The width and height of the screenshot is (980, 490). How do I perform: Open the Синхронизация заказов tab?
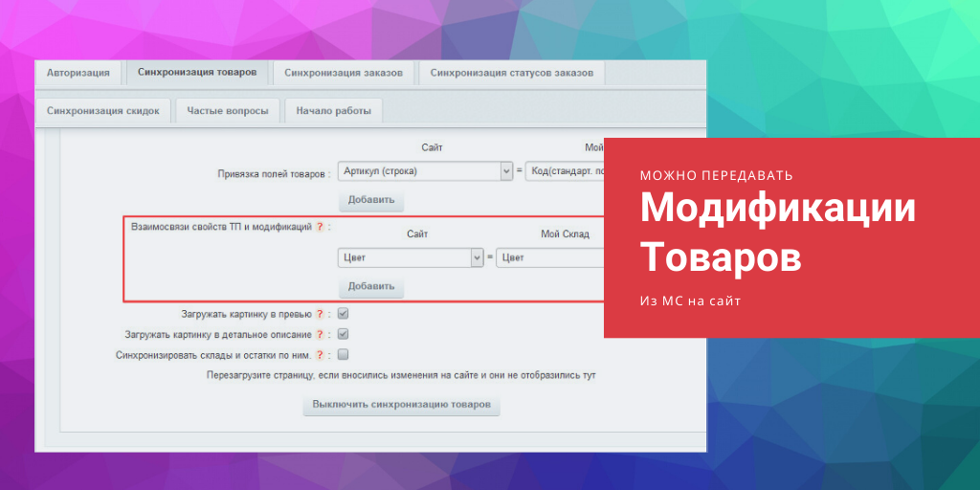click(x=343, y=73)
